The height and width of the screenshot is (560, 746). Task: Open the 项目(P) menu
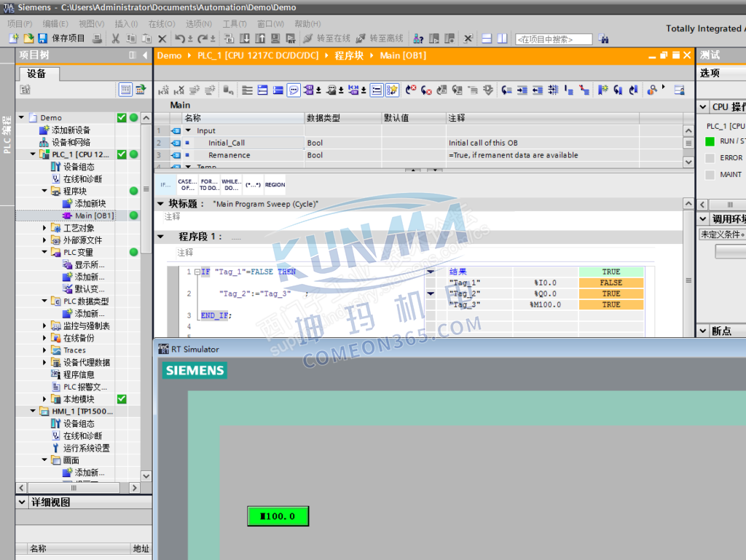[20, 24]
